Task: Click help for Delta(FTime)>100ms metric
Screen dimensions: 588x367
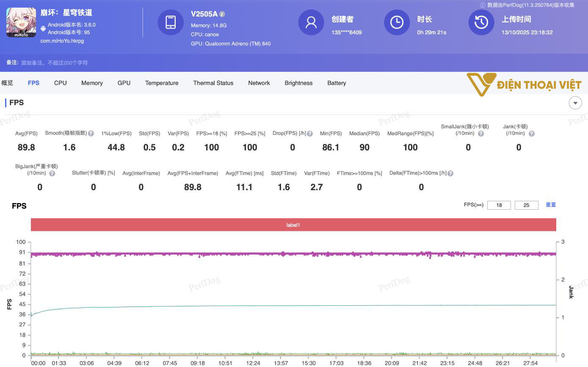Action: pyautogui.click(x=450, y=173)
